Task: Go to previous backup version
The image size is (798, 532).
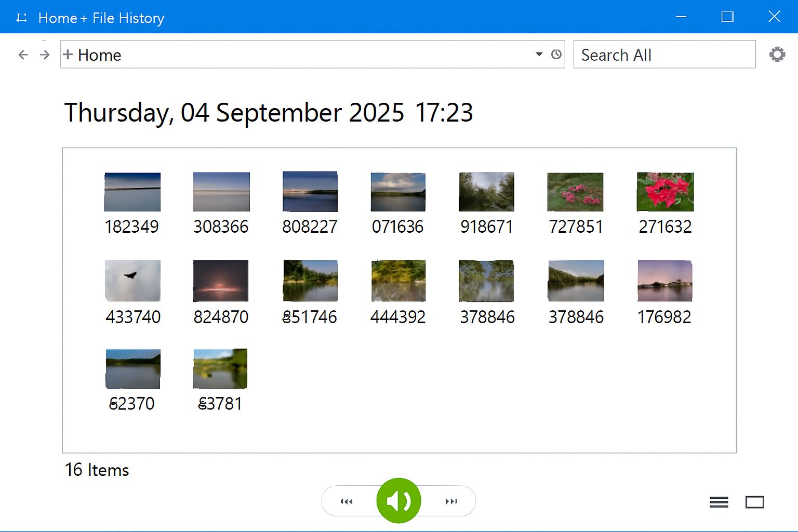Action: (347, 501)
